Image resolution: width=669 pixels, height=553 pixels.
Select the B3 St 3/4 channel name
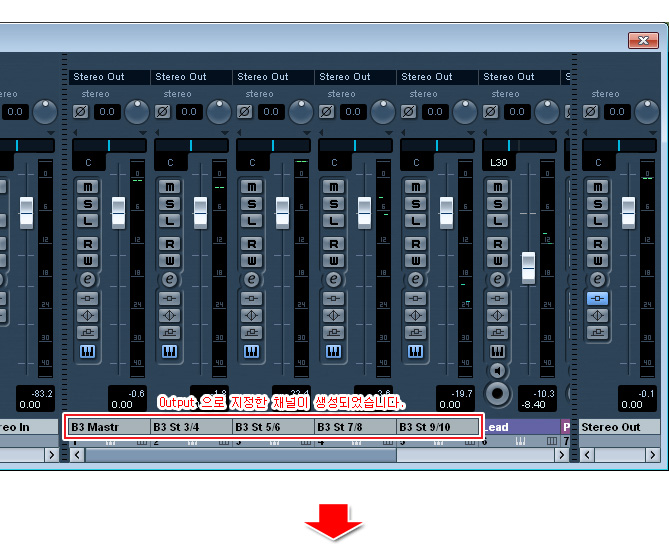(191, 427)
